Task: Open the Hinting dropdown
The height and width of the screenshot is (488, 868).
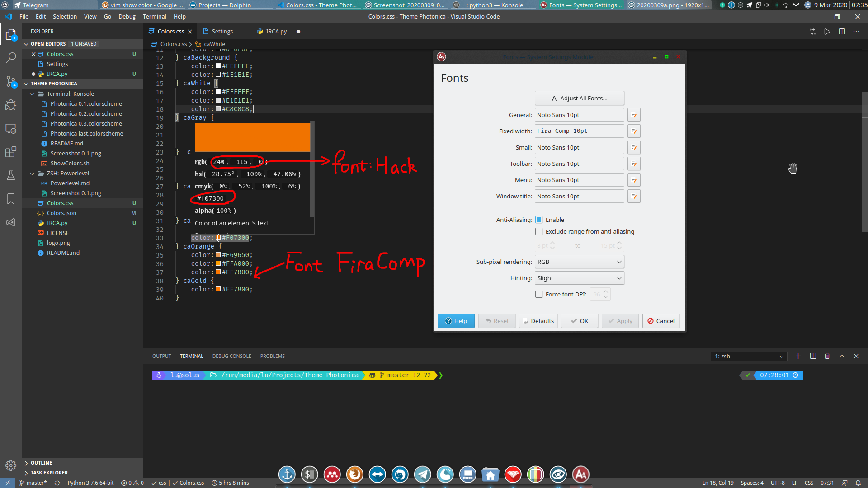Action: [579, 278]
